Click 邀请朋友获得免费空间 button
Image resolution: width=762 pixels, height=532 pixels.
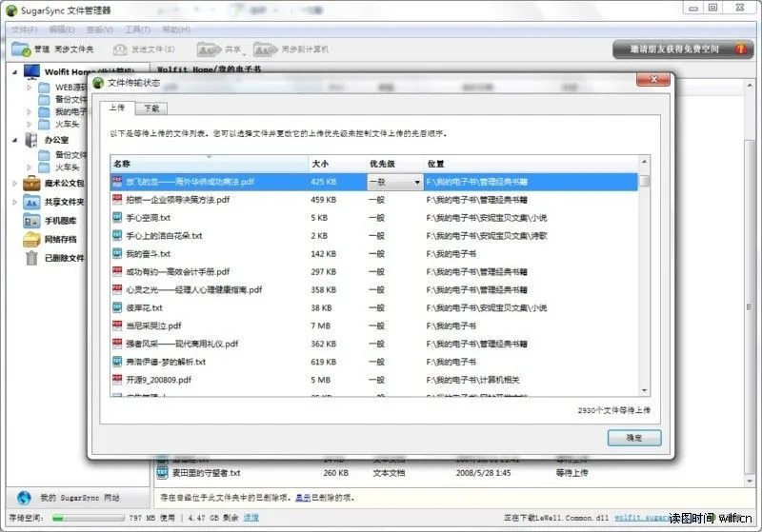click(x=683, y=49)
